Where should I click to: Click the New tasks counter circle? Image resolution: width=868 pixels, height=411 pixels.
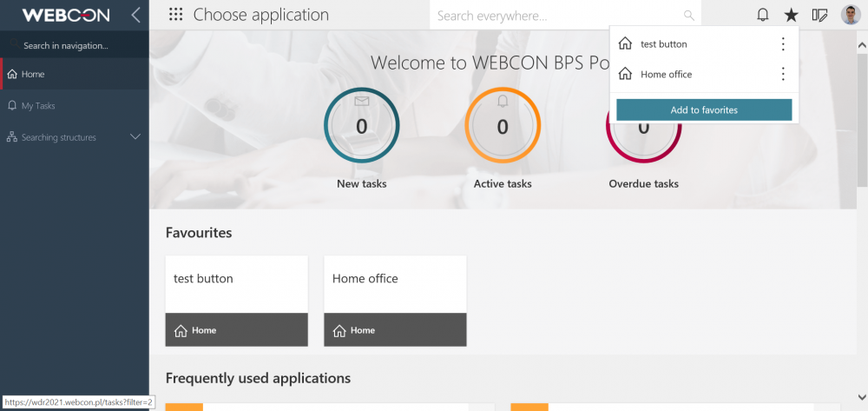tap(361, 126)
